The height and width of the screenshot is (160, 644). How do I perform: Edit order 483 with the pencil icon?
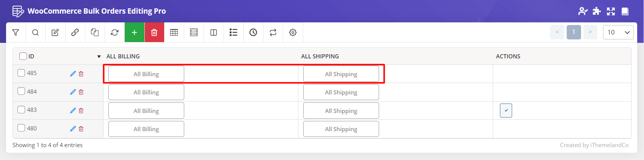click(73, 110)
